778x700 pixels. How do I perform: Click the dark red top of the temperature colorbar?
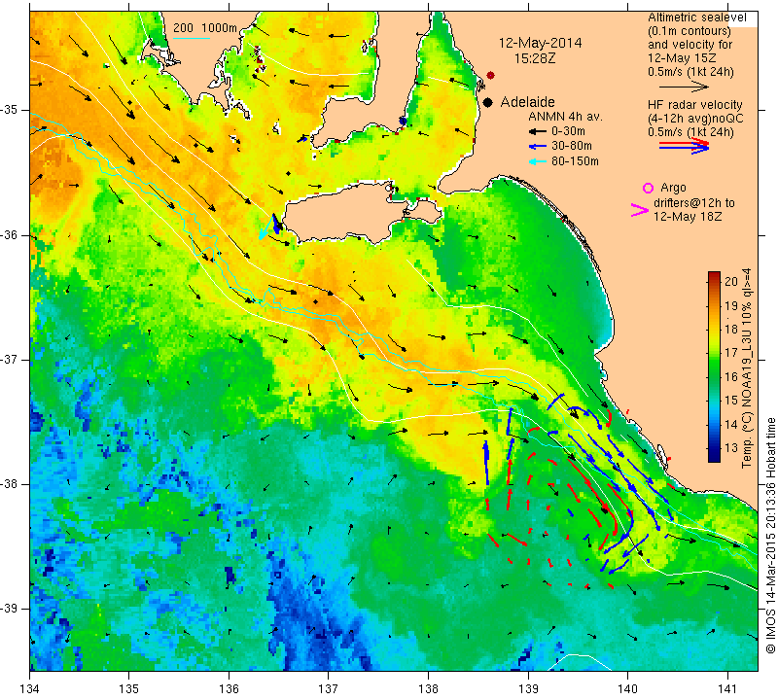(714, 276)
